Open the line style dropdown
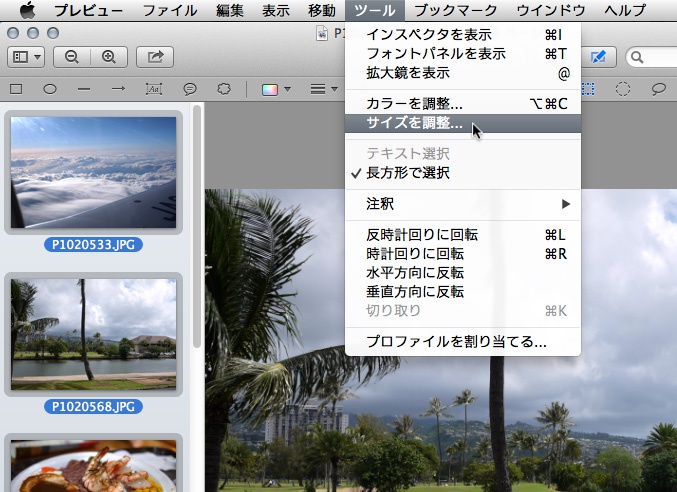The image size is (677, 492). tap(323, 89)
